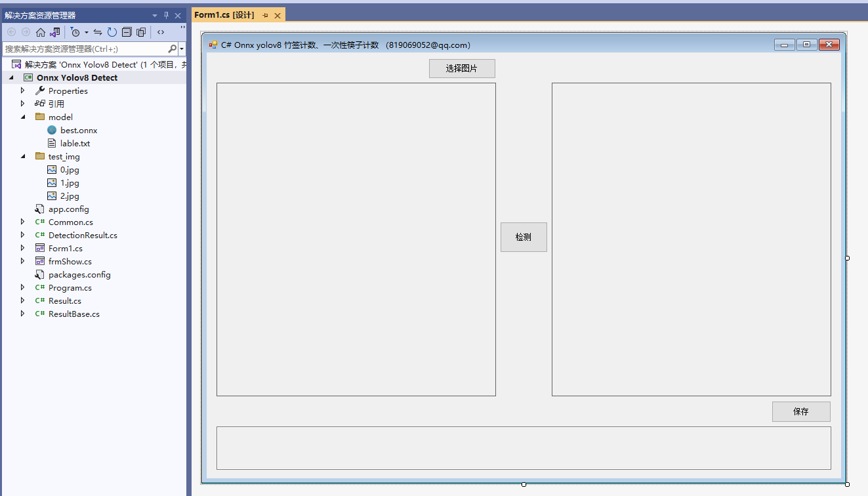Select the left picture box on form
This screenshot has width=868, height=496.
[356, 239]
